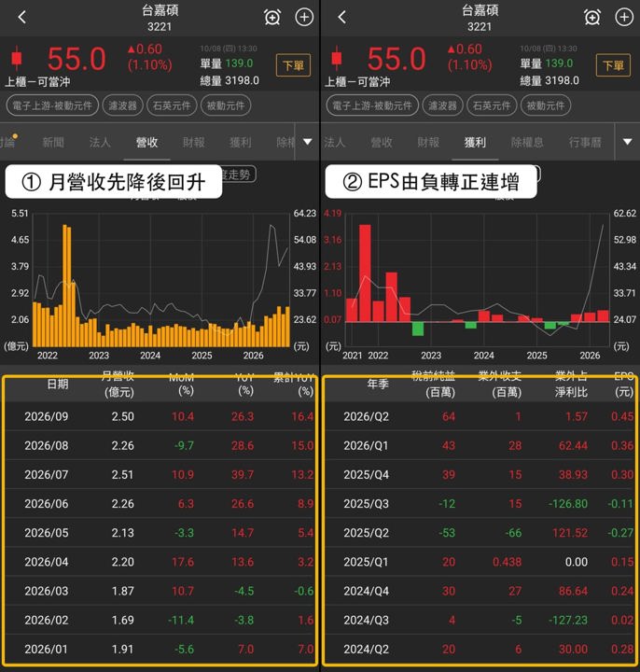Select the 2025/Q4 earnings row
Image resolution: width=640 pixels, height=672 pixels.
coord(480,475)
